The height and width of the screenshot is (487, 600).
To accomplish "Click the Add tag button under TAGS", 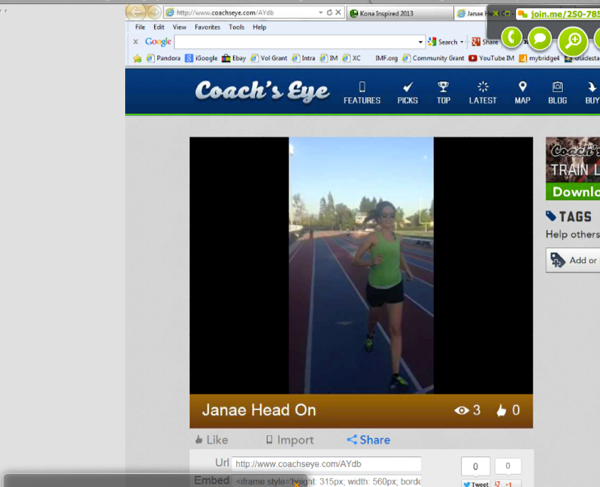I will click(573, 260).
